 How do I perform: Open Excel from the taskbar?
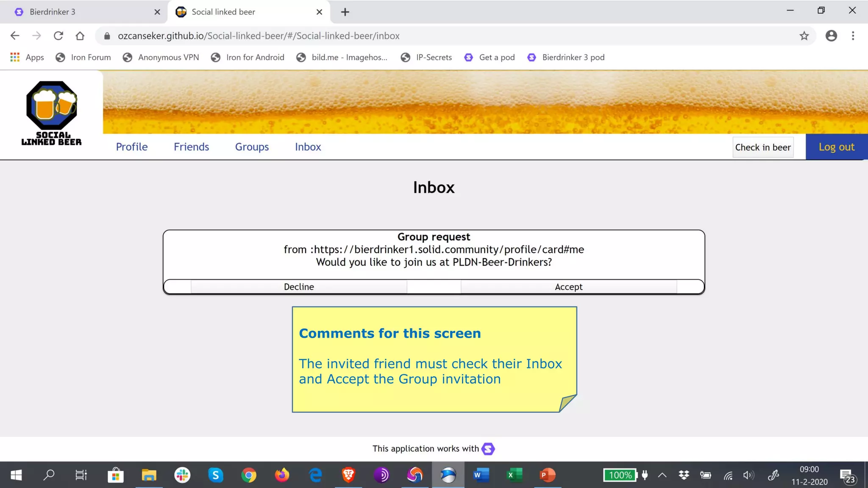tap(515, 475)
